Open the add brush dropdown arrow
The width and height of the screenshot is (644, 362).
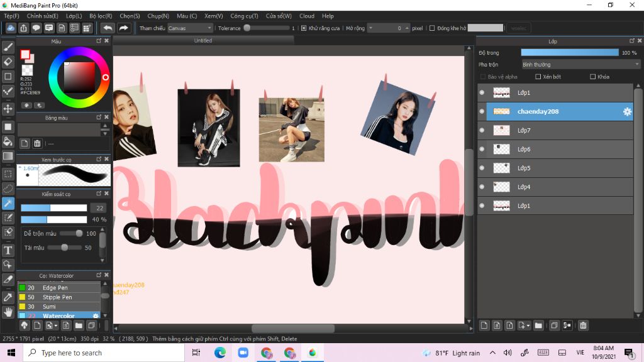click(56, 326)
